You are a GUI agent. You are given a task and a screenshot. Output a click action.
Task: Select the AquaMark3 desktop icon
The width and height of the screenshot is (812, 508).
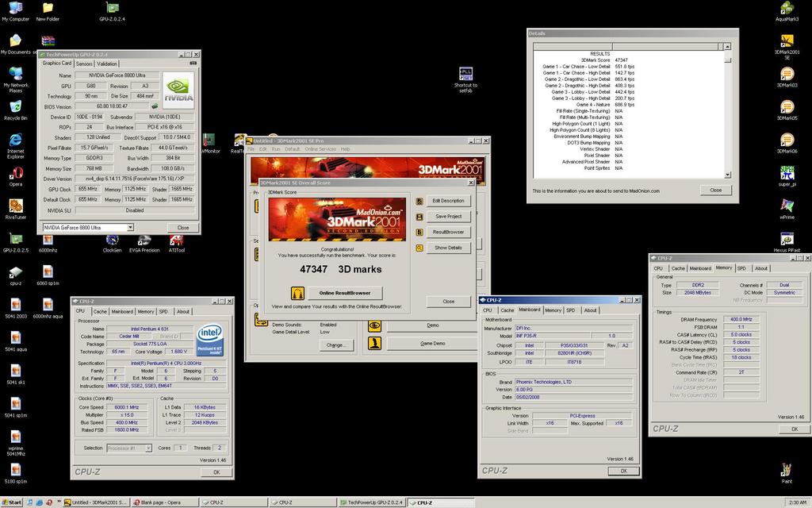(x=787, y=11)
